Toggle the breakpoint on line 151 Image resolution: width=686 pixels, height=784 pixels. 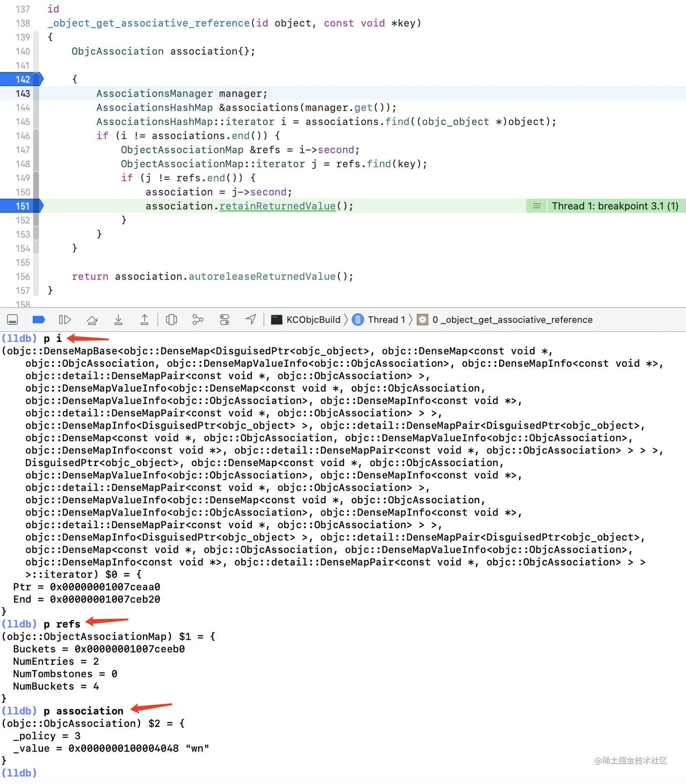pos(22,206)
